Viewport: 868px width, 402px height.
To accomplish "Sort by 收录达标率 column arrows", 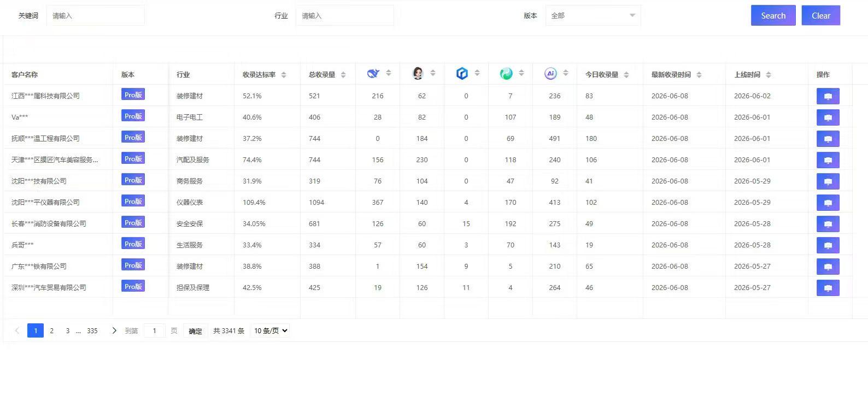I will [x=284, y=75].
